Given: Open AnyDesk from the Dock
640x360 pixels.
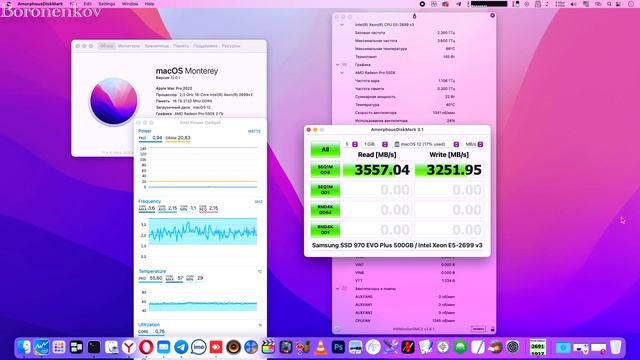Looking at the screenshot, I should point(216,347).
